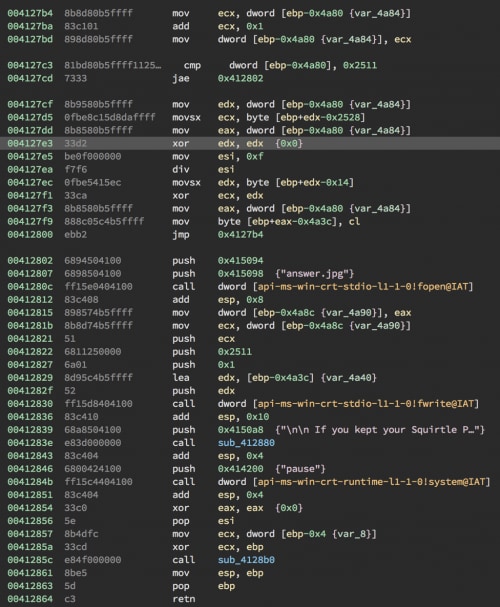Select the "answer.jpg" string annotation
500x607 pixels.
[x=315, y=274]
